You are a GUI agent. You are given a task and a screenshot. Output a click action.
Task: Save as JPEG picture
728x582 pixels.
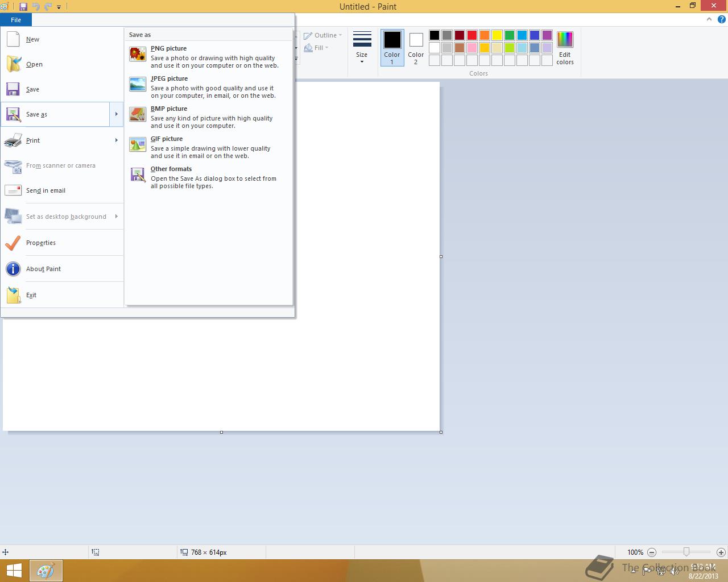(x=208, y=86)
